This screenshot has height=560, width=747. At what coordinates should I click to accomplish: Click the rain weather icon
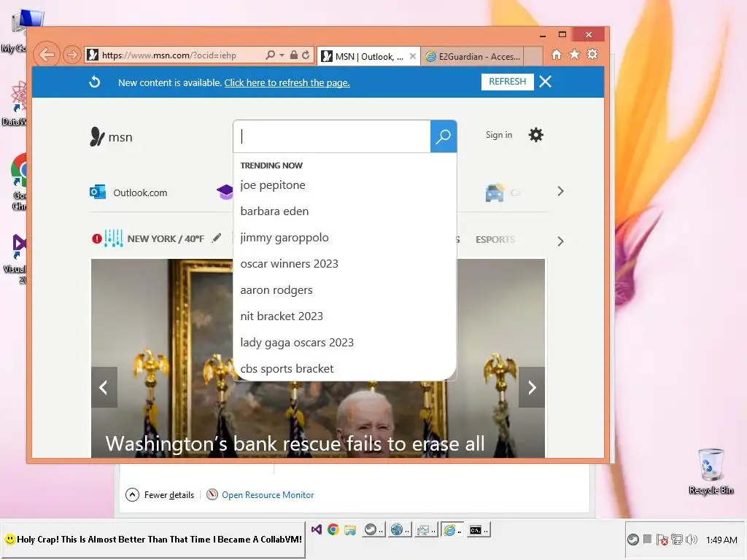[x=114, y=238]
